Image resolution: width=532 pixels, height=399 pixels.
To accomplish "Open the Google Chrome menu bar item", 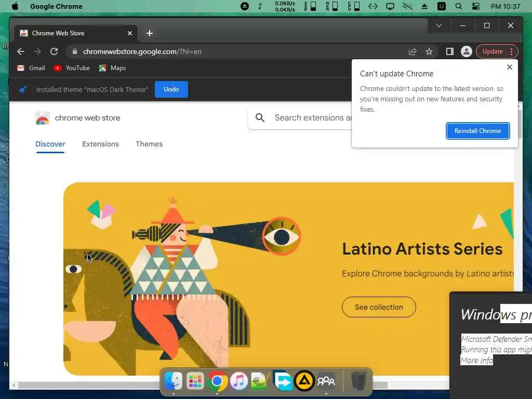I will [56, 6].
